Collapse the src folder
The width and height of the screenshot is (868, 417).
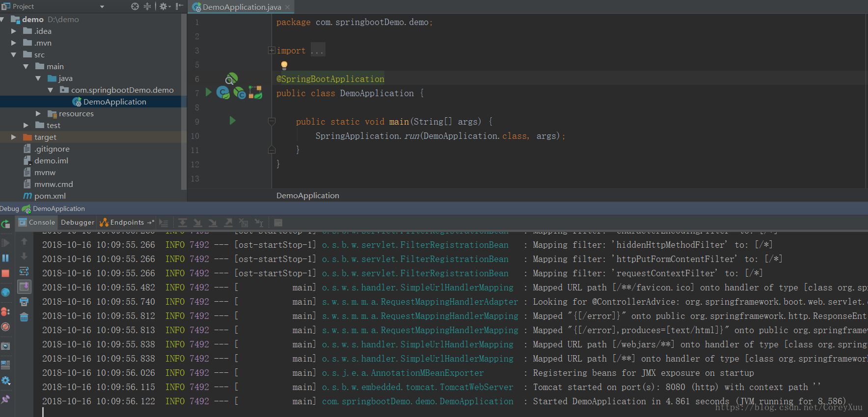[14, 55]
